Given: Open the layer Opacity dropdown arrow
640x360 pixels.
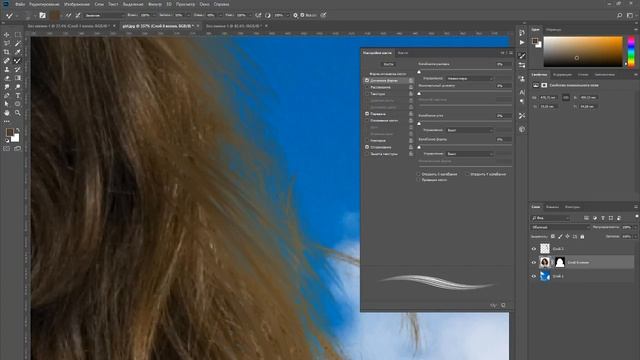Looking at the screenshot, I should 635,227.
